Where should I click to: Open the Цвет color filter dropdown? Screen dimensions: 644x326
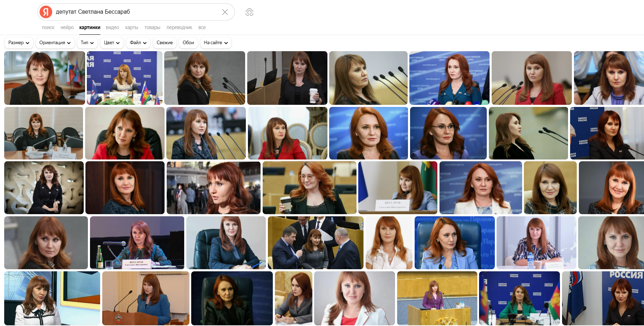112,43
